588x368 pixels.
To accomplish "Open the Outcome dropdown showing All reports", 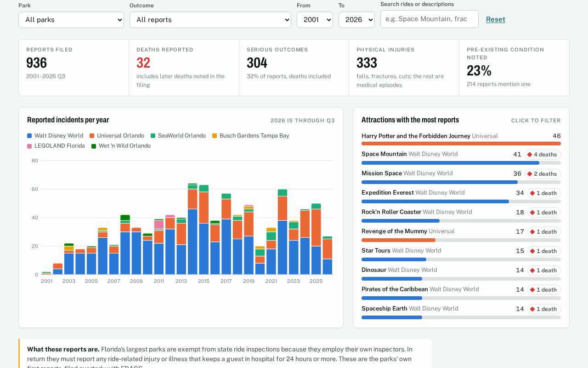I will click(x=210, y=20).
